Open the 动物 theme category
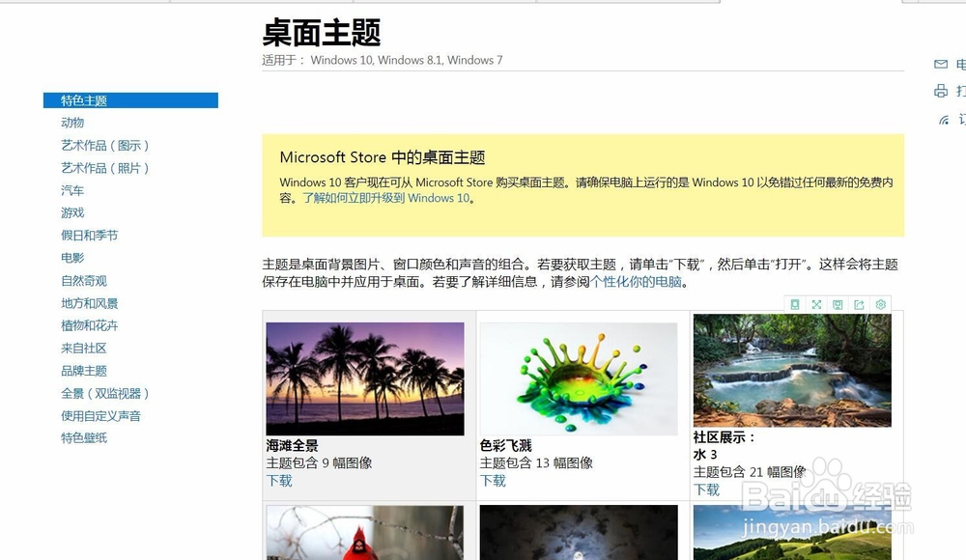Viewport: 966px width, 560px height. tap(72, 123)
